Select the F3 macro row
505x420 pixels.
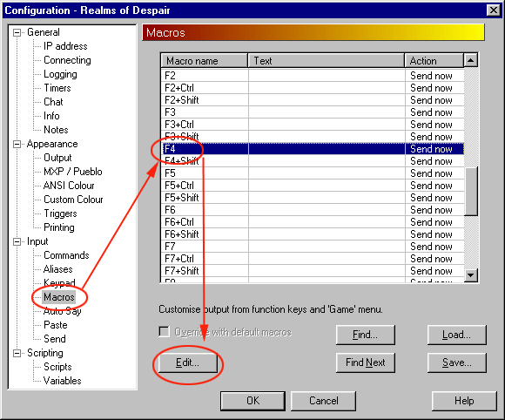(x=313, y=112)
